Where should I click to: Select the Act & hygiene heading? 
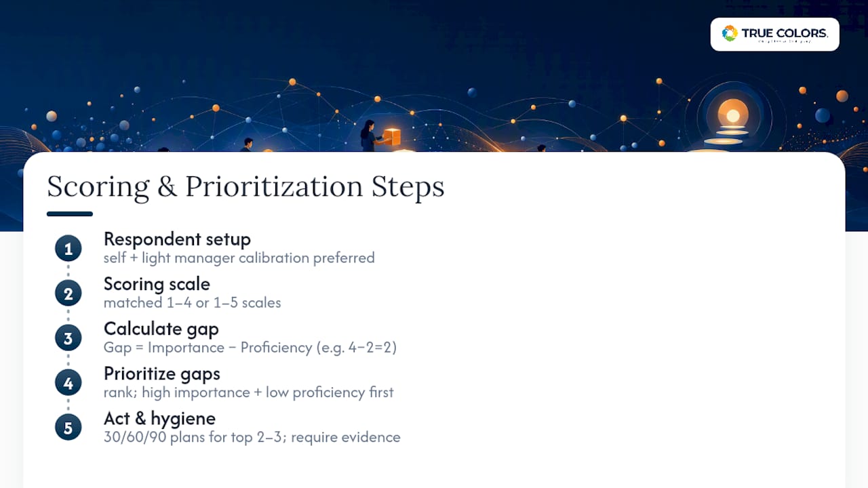(x=159, y=418)
